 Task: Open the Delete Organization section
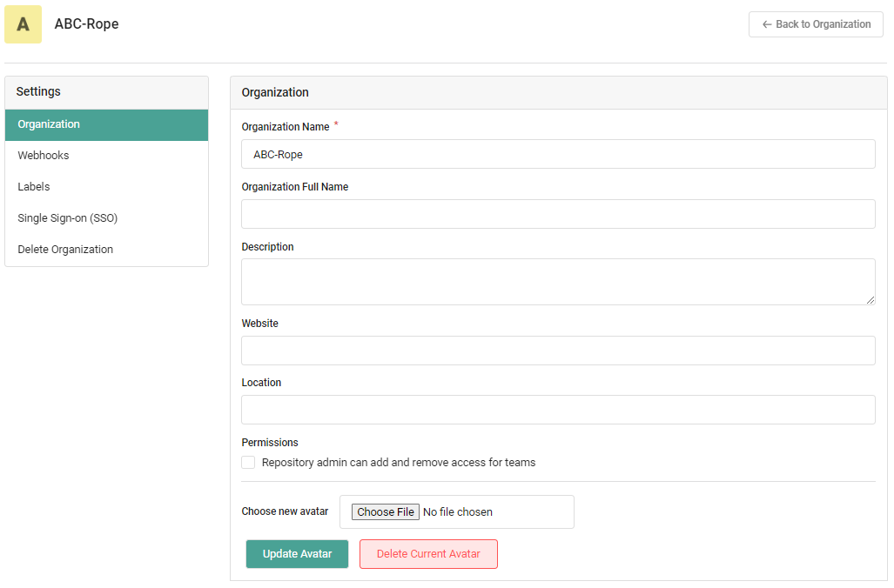point(65,250)
